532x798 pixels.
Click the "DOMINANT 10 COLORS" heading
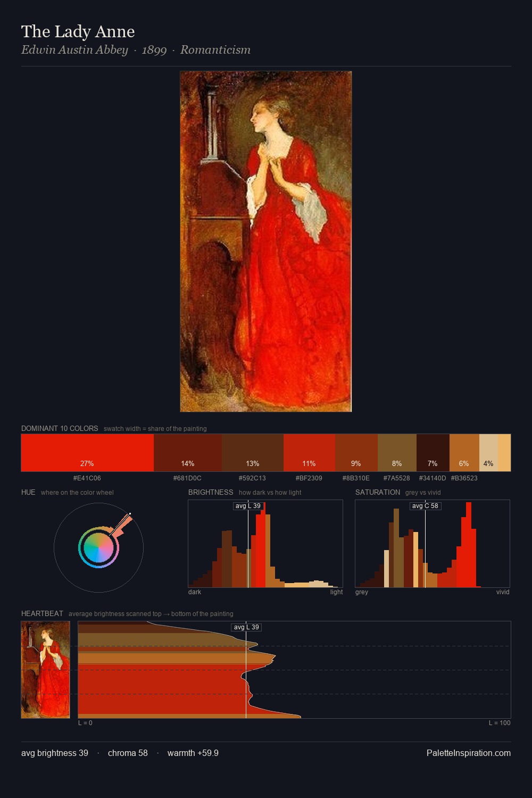[60, 428]
